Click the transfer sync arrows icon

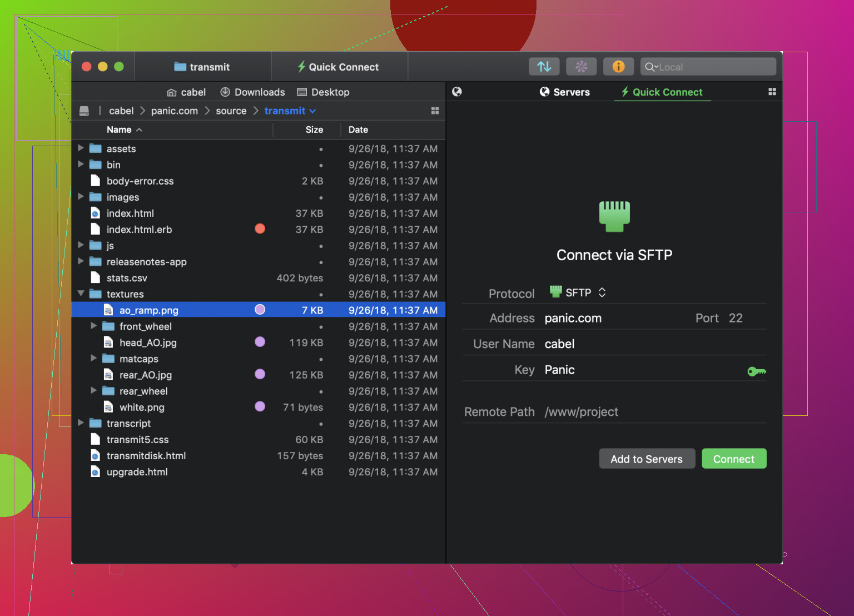(544, 67)
